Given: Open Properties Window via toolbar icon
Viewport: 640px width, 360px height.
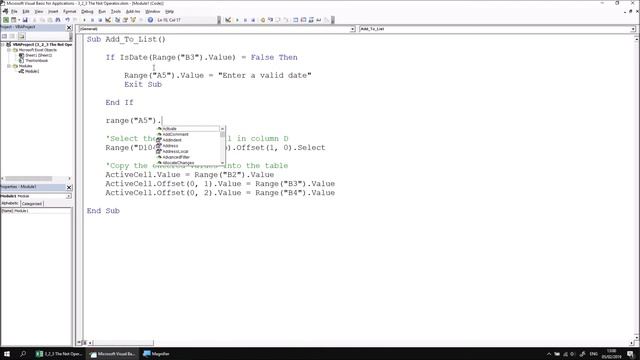Looking at the screenshot, I should coord(125,20).
